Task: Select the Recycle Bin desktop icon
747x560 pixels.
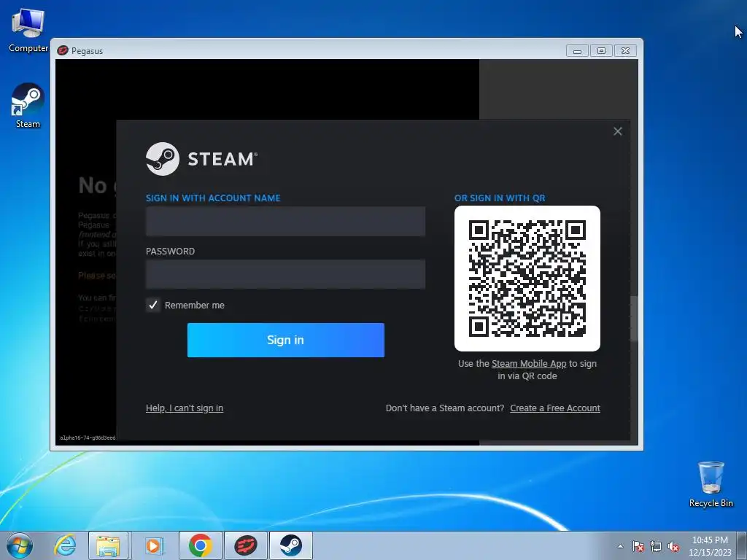Action: coord(711,484)
